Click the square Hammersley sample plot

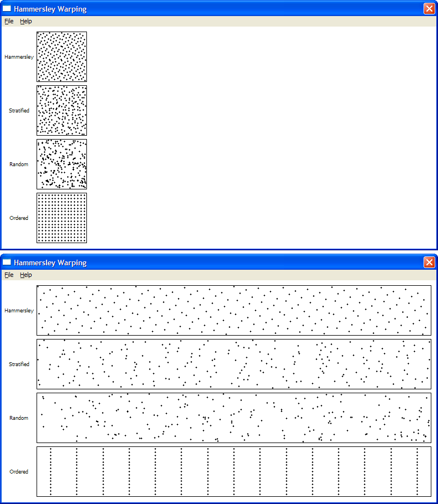(61, 56)
